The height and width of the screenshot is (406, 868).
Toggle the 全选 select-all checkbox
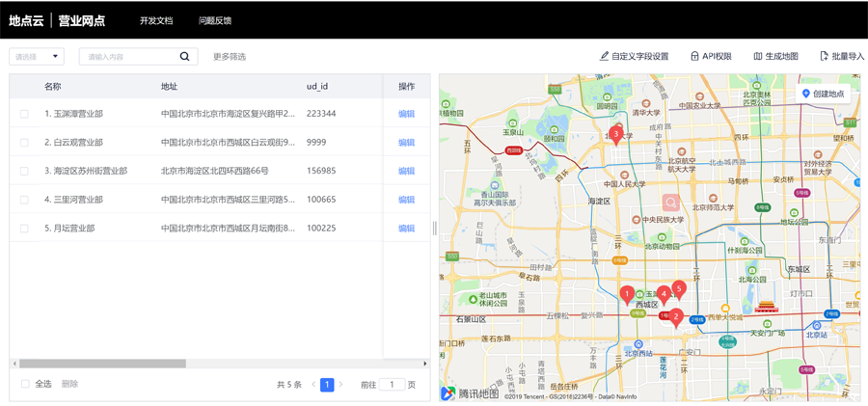pyautogui.click(x=25, y=384)
